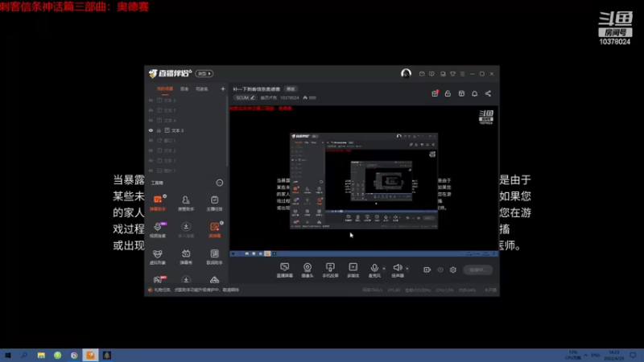The width and height of the screenshot is (644, 362).
Task: Toggle visibility eye of the 图片 1 layer
Action: click(x=151, y=171)
